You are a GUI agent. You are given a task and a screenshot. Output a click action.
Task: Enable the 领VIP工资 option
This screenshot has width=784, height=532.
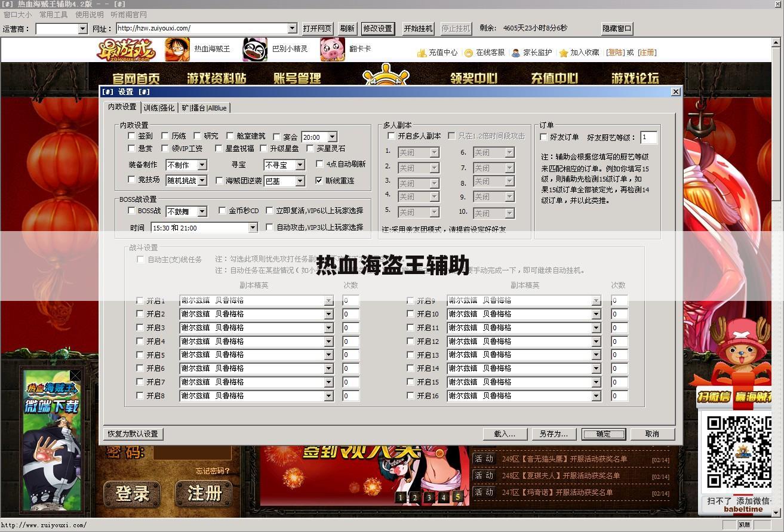pyautogui.click(x=165, y=148)
